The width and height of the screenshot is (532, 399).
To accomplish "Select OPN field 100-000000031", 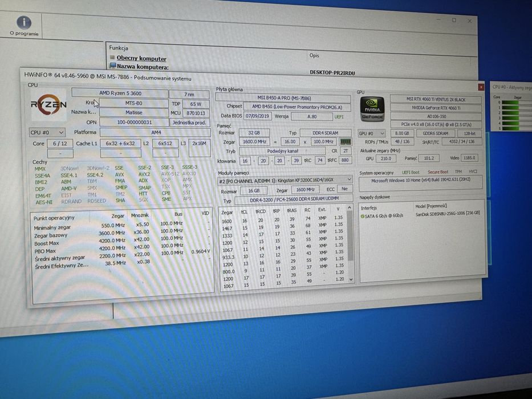I will tap(134, 122).
